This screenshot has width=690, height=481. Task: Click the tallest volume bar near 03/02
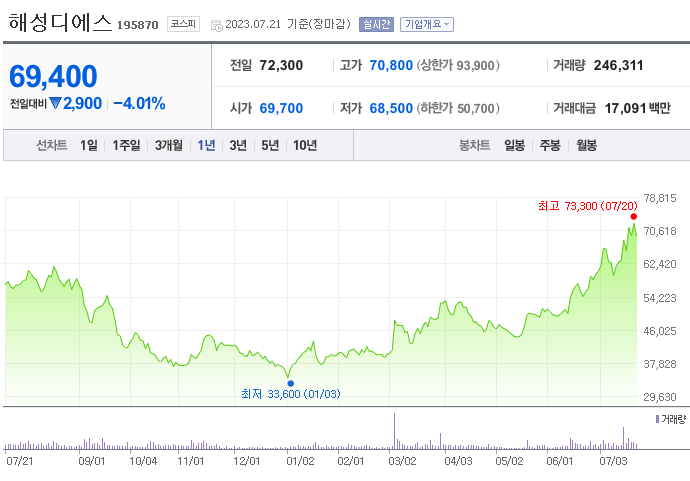394,431
